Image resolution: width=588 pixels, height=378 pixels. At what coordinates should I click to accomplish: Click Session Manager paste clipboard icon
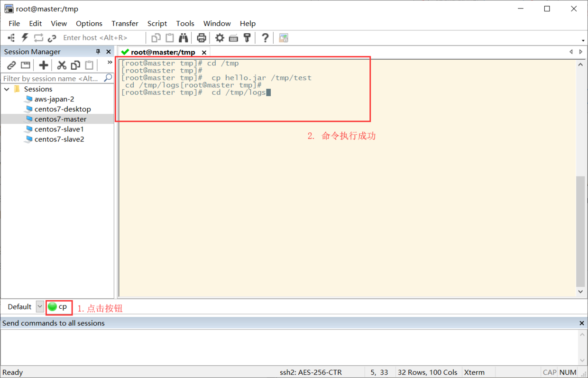(89, 65)
